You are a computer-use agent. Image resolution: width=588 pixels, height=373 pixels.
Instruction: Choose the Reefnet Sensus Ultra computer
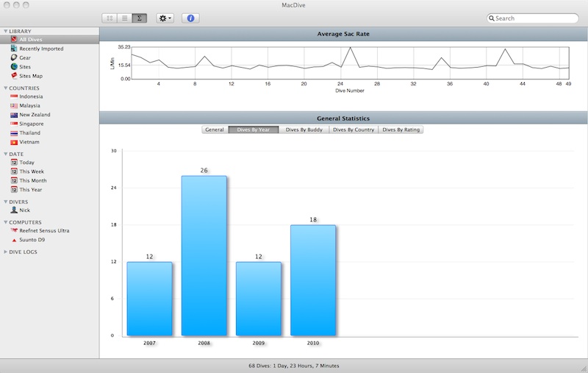point(43,230)
